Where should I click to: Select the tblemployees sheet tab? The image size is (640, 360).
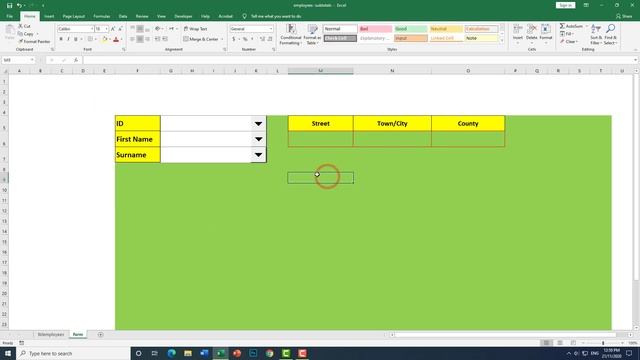51,334
